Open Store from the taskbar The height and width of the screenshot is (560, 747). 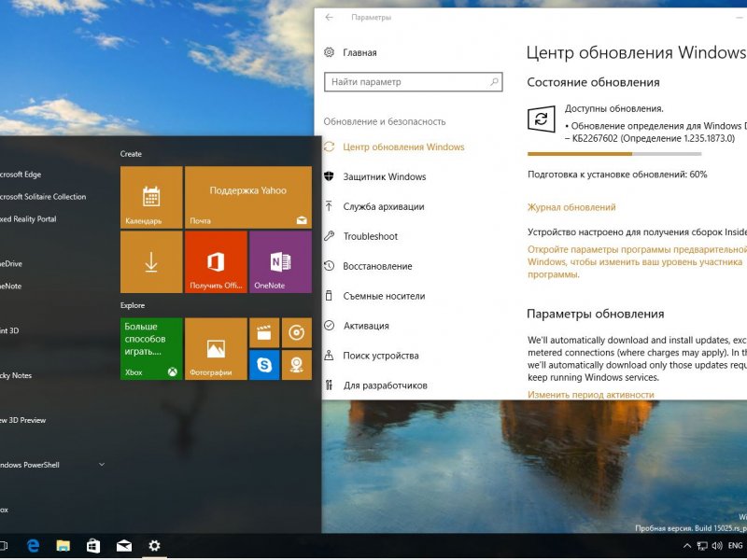[x=93, y=546]
